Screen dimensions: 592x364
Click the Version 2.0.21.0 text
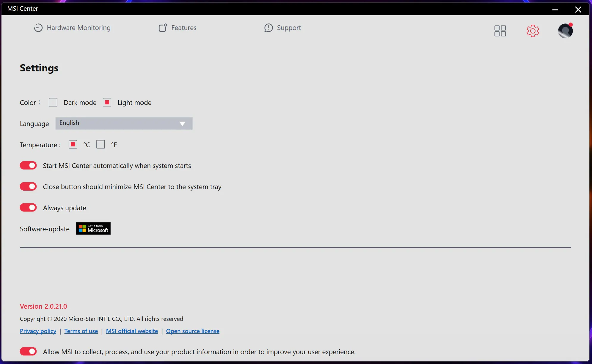(43, 306)
